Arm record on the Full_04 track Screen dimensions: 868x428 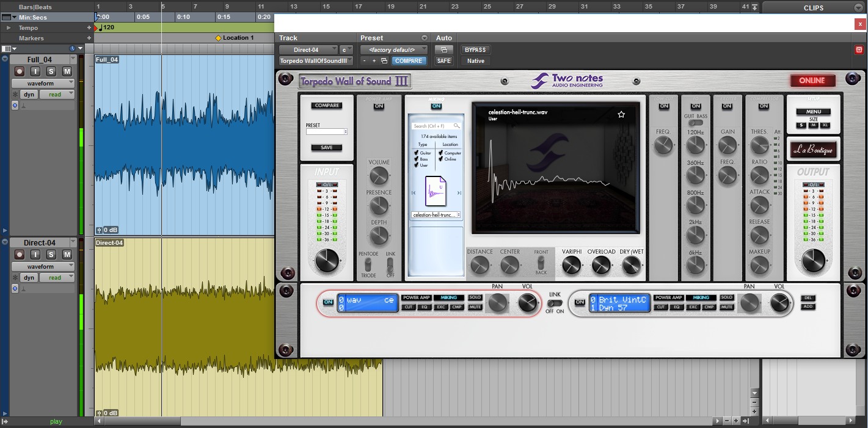(x=19, y=71)
